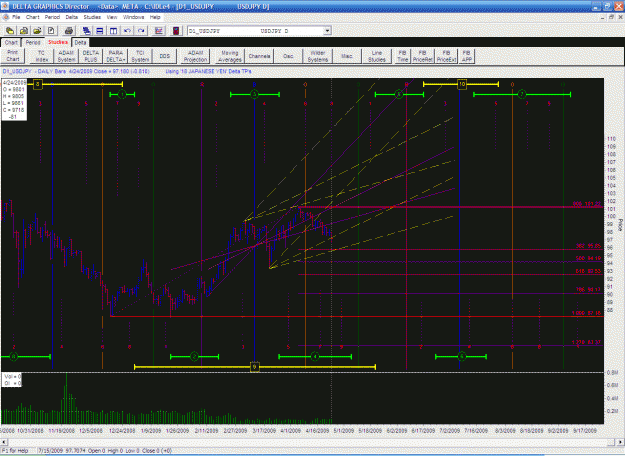Click the 4/16/2009 date axis label
This screenshot has height=456, width=625.
pos(317,430)
